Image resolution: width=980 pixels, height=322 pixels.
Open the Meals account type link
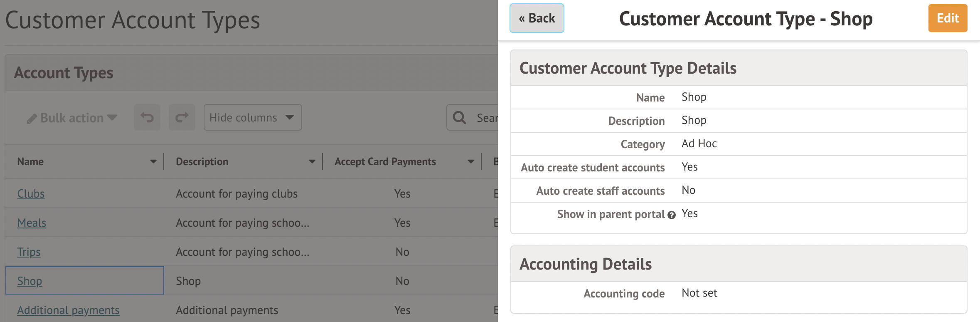click(32, 223)
